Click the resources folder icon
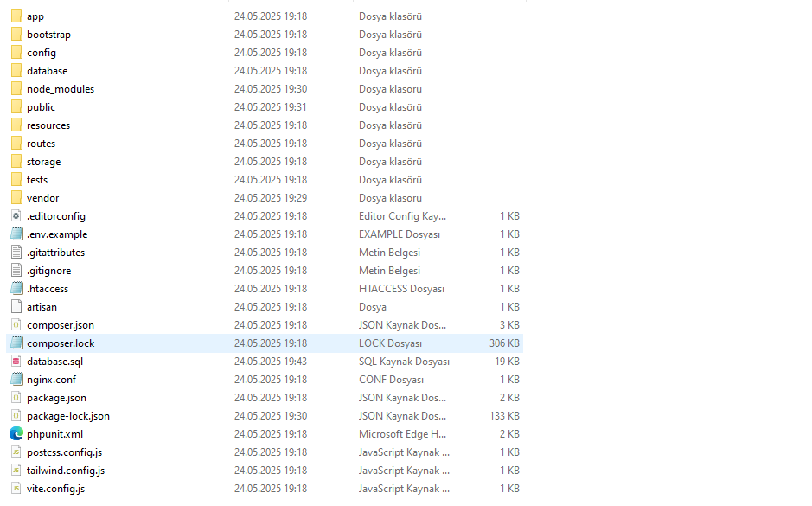Screen dimensions: 812x506 pyautogui.click(x=16, y=125)
